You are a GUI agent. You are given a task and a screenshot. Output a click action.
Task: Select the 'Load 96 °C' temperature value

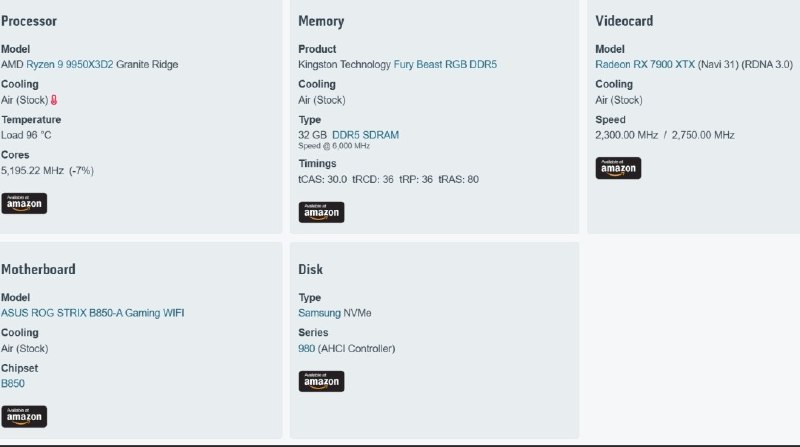click(x=26, y=135)
